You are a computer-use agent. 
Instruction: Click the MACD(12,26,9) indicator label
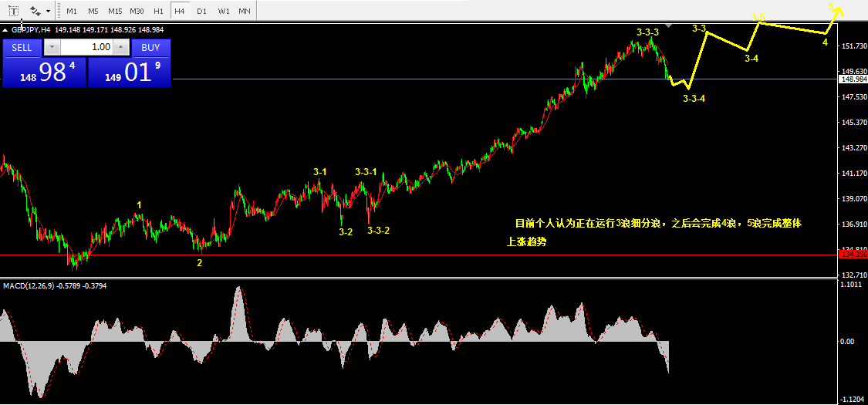point(29,286)
